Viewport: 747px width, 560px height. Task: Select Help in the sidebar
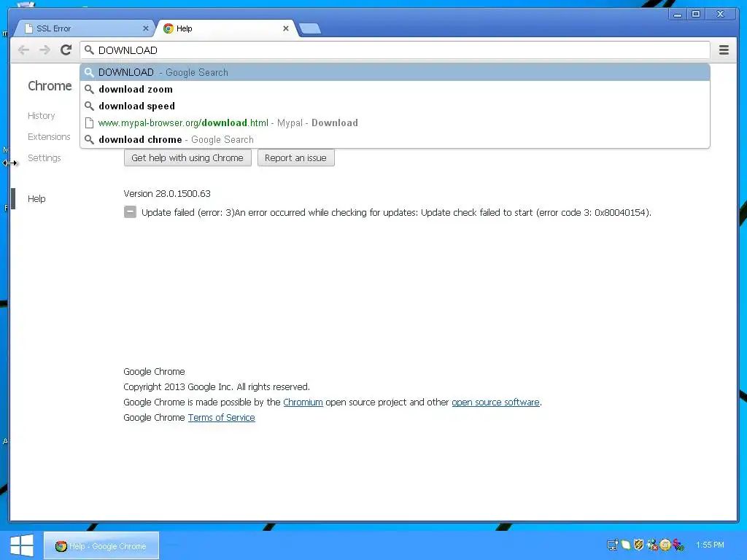36,198
